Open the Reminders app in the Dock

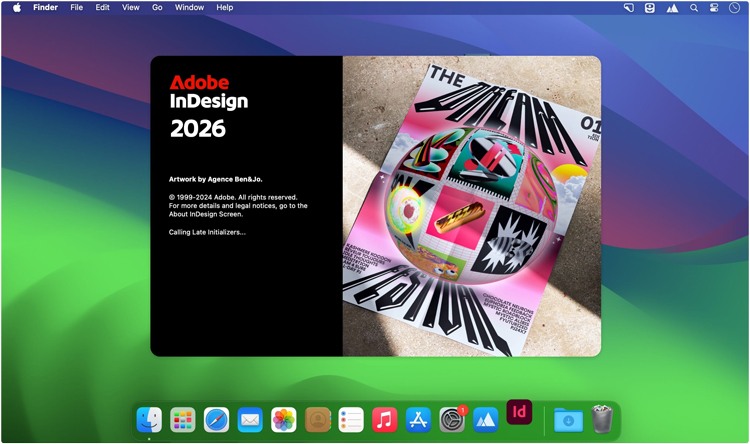coord(351,419)
